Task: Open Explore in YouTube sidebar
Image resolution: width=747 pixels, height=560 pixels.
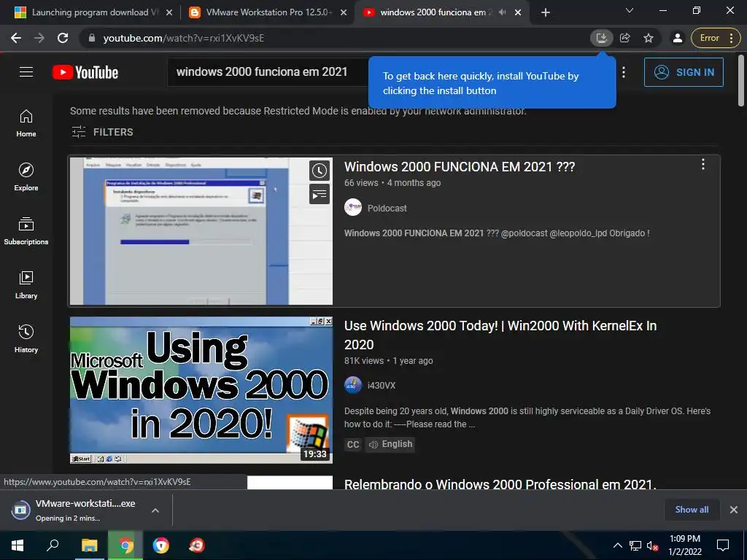Action: click(26, 177)
